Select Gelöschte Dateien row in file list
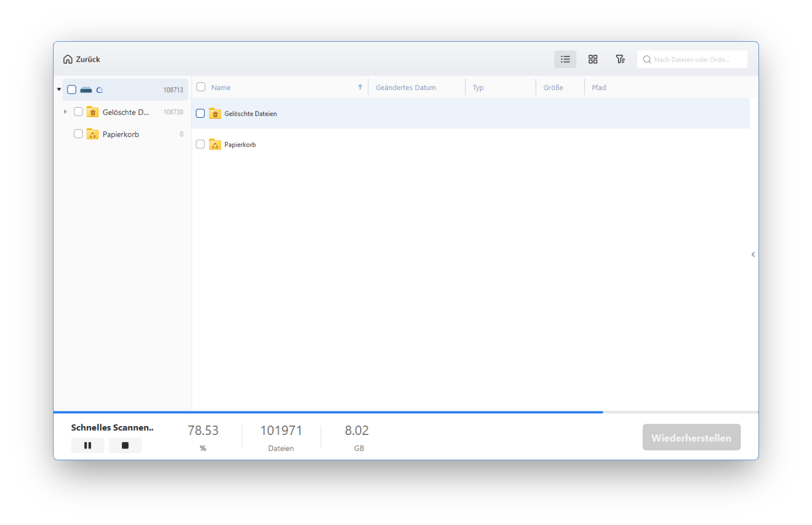 [x=471, y=114]
